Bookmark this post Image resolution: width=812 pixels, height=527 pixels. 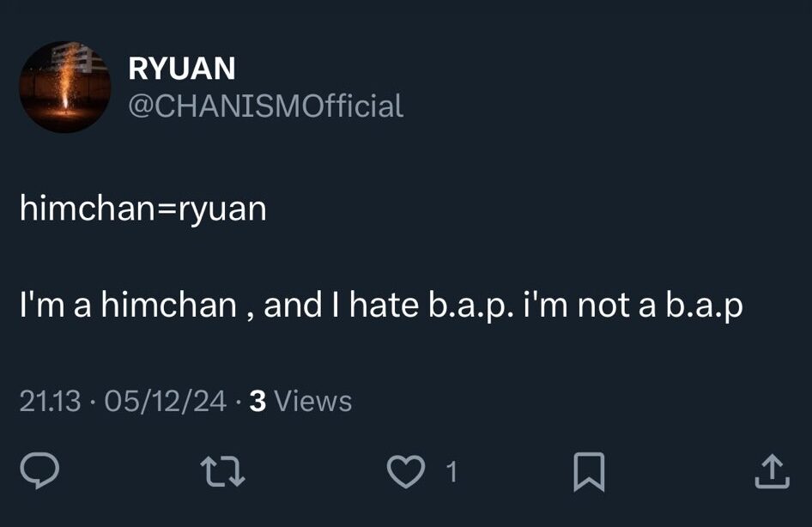coord(590,470)
